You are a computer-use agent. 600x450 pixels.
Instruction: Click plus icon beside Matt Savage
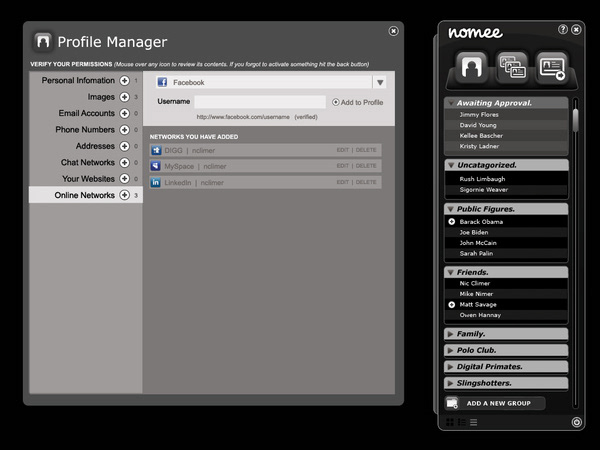(452, 305)
